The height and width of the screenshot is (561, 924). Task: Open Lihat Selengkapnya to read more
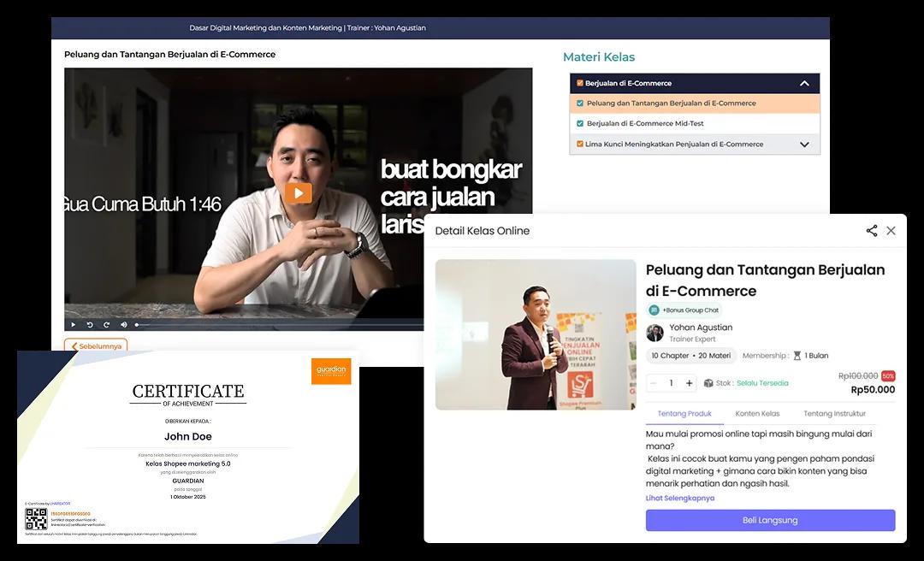point(680,498)
